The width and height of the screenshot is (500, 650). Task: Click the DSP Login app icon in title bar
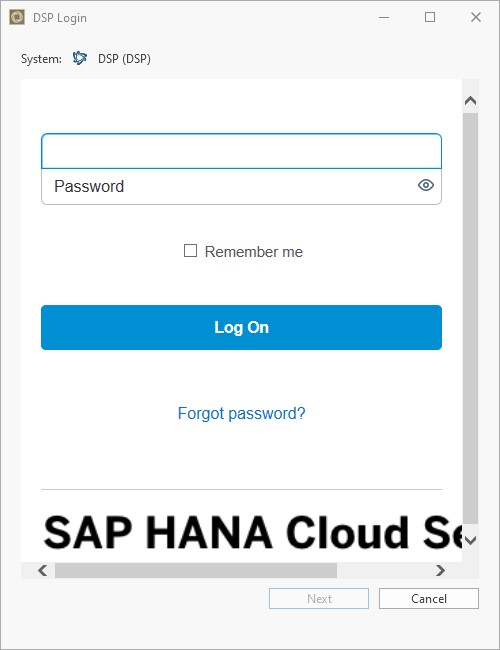[17, 17]
